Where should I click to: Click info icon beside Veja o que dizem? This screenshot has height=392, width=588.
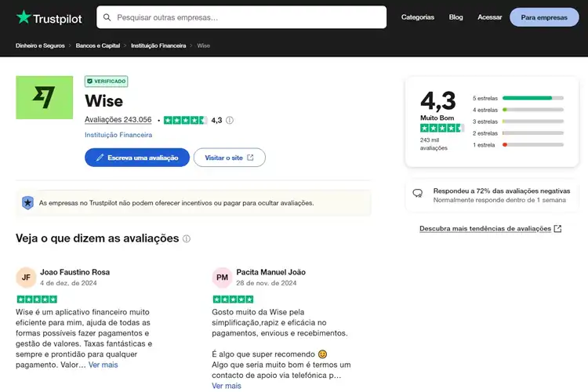[x=187, y=238]
